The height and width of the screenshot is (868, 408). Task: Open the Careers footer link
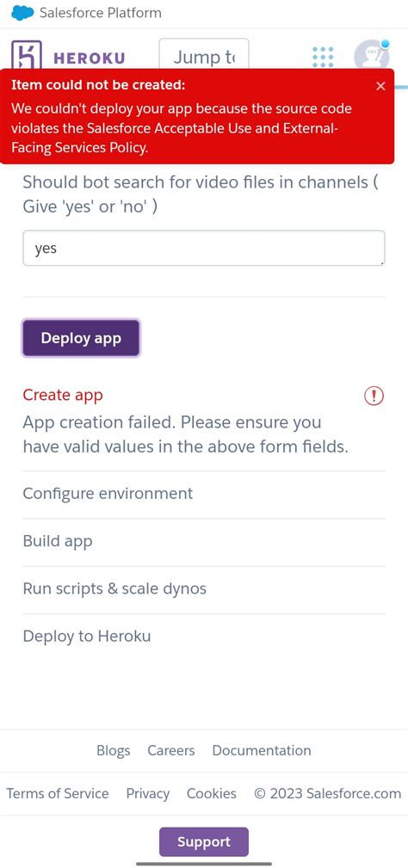[x=171, y=751]
